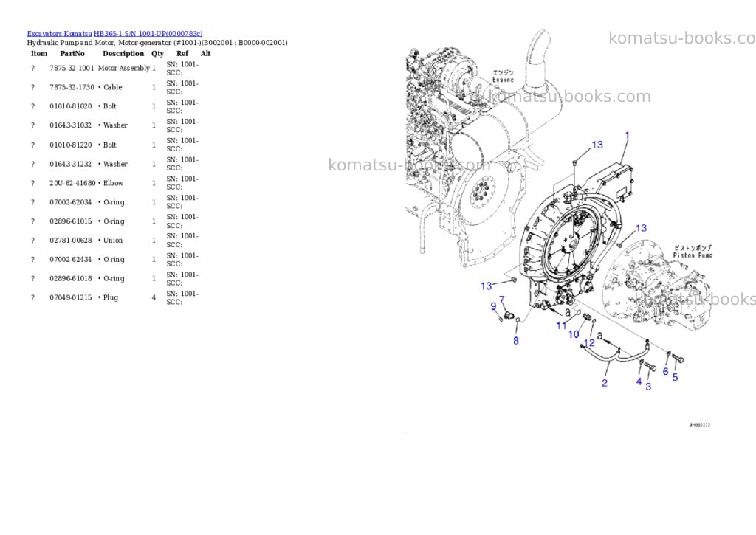The width and height of the screenshot is (756, 535).
Task: Click the Item column header
Action: point(39,53)
